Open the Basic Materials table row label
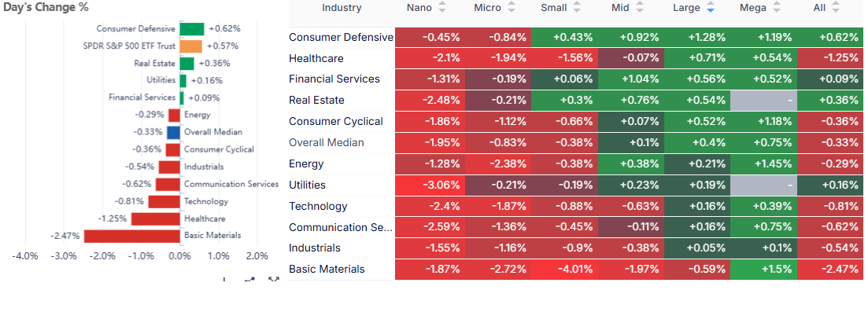This screenshot has width=868, height=334. (327, 269)
